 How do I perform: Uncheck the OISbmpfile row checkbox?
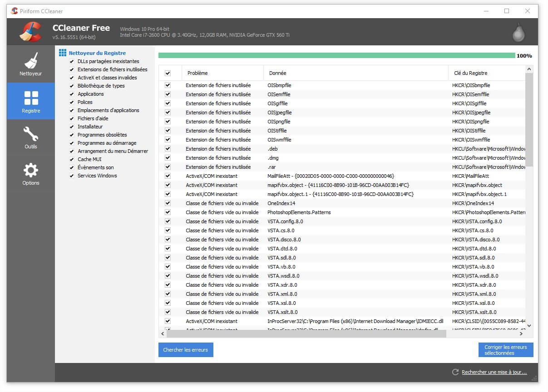168,85
